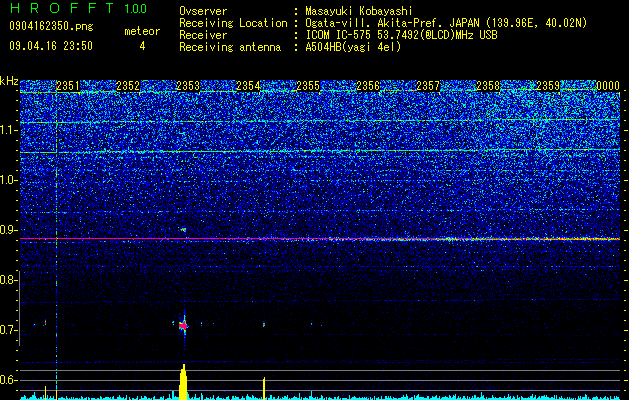The image size is (629, 400).
Task: Click the meteor count value 4
Action: (x=142, y=46)
